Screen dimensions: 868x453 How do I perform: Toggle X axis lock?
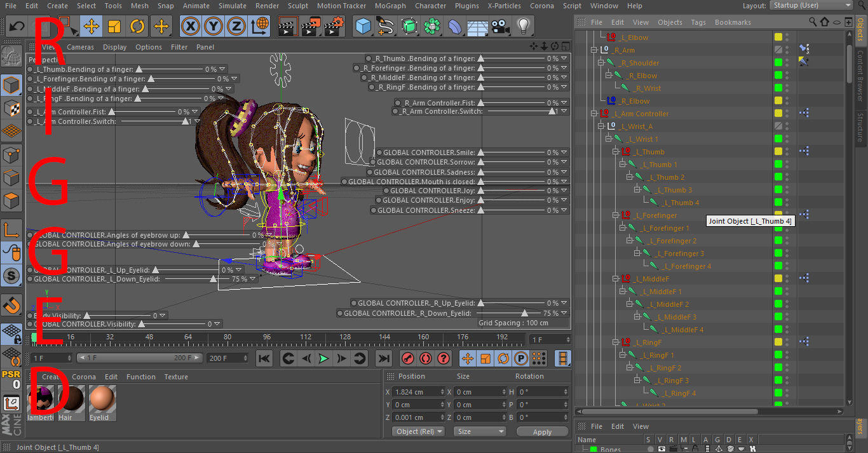(x=191, y=27)
